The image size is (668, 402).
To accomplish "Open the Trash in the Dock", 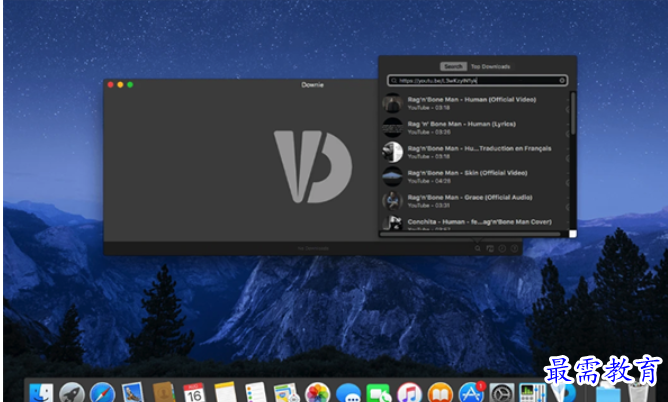I will click(x=639, y=393).
